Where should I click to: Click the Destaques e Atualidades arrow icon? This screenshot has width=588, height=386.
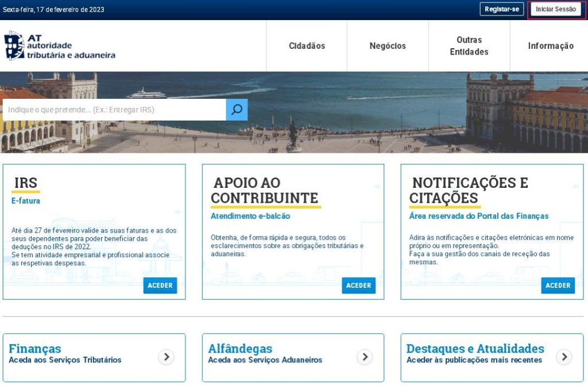coord(564,357)
